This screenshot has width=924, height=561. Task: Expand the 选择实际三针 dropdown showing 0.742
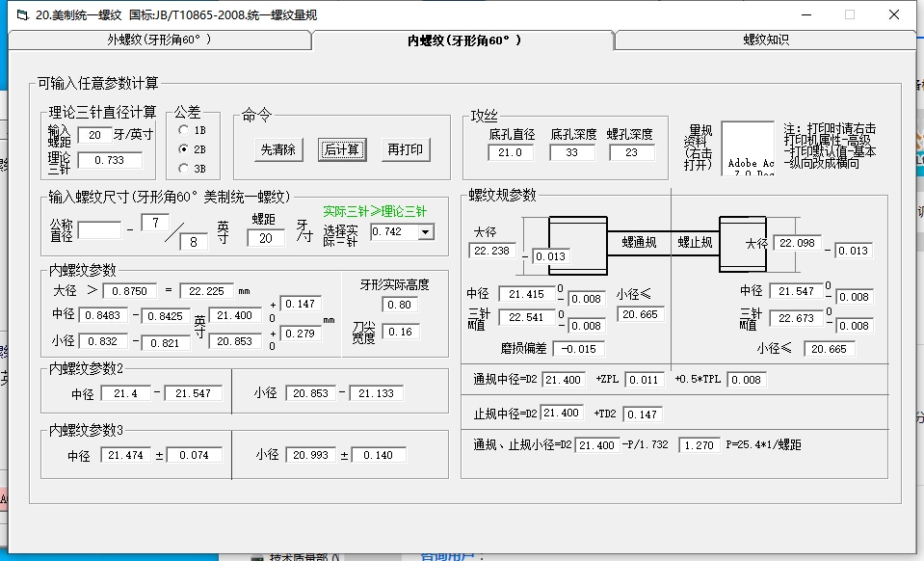425,232
